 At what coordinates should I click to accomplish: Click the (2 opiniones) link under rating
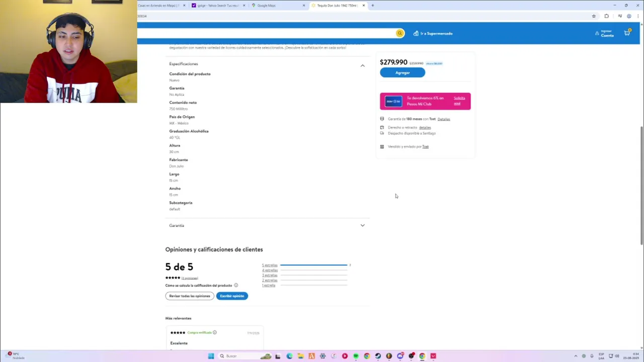pos(190,278)
